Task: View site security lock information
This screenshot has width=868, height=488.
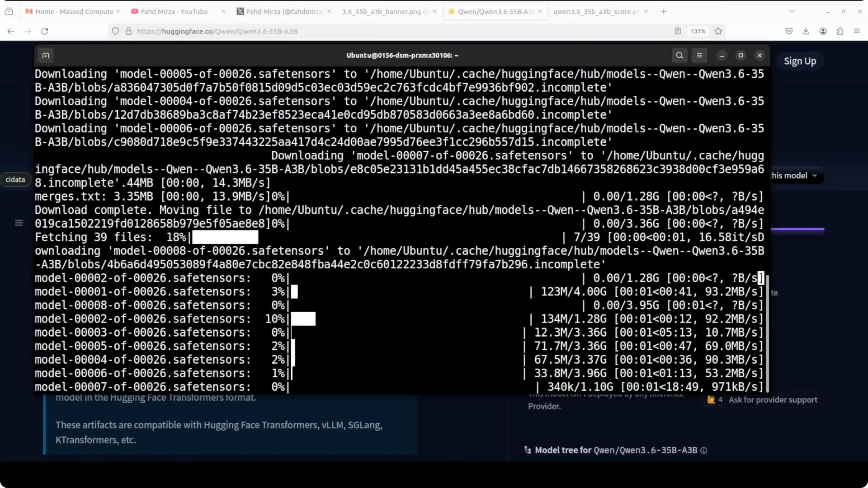Action: (129, 31)
